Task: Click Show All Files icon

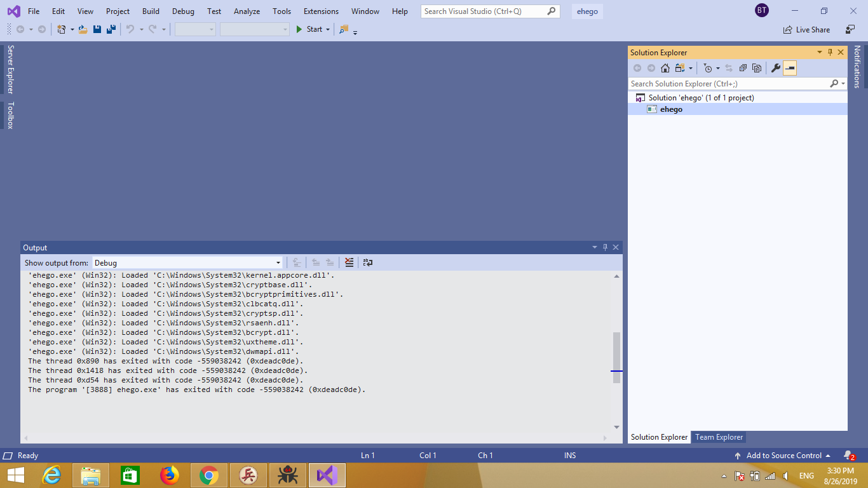Action: pos(757,68)
